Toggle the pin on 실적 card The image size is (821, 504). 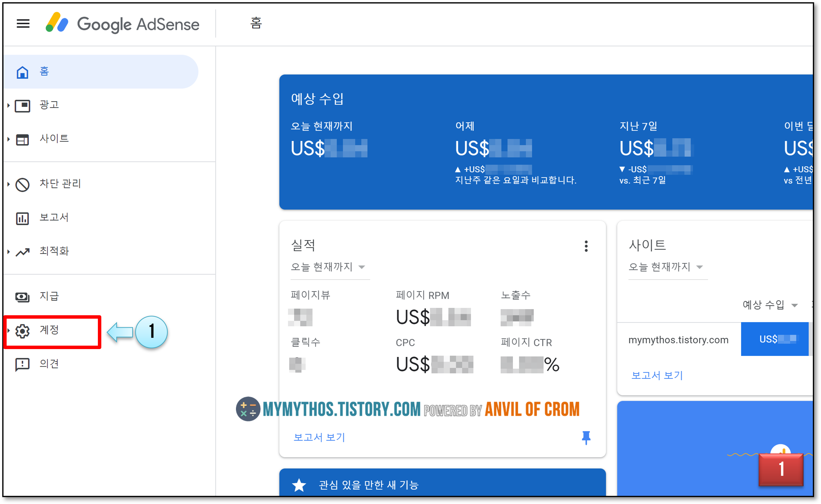click(x=586, y=437)
